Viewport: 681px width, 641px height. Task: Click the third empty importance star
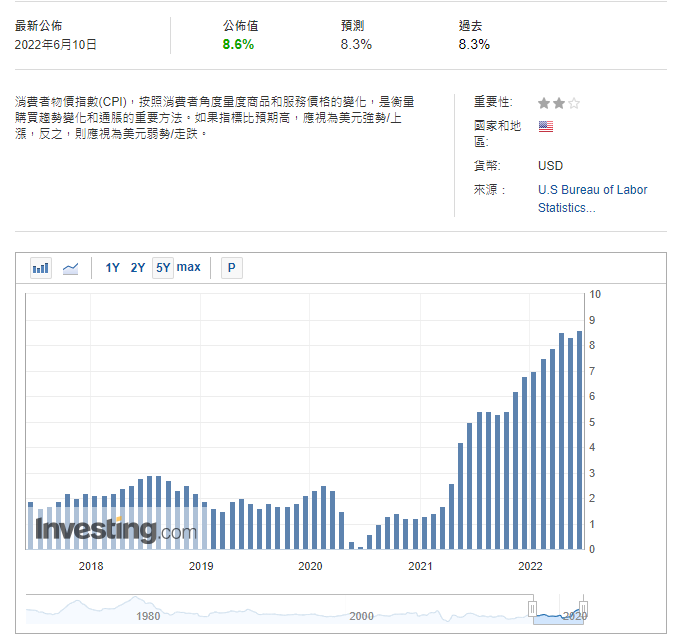coord(574,103)
